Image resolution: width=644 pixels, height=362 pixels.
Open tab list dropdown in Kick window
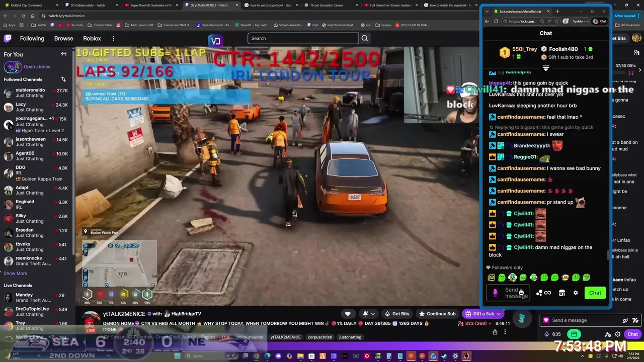487,11
